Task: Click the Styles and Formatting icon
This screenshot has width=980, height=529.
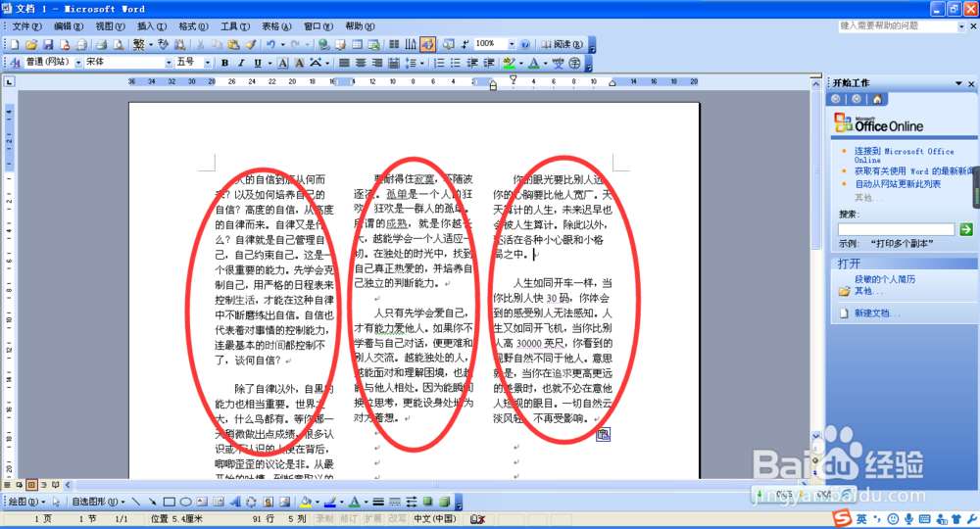Action: pyautogui.click(x=16, y=63)
